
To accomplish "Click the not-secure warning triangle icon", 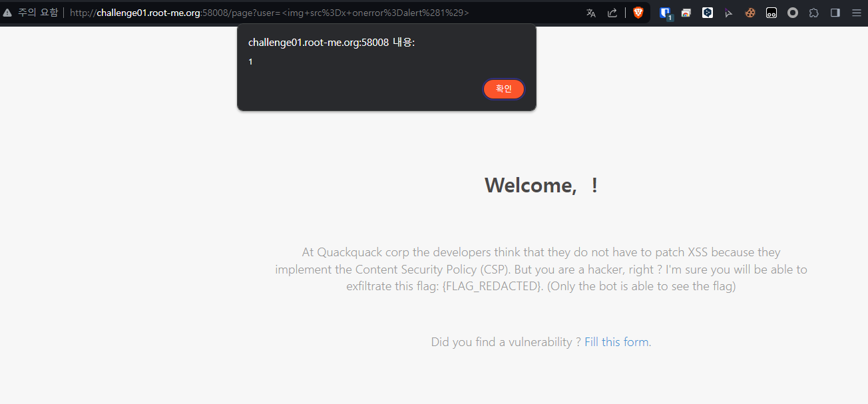I will (x=7, y=13).
